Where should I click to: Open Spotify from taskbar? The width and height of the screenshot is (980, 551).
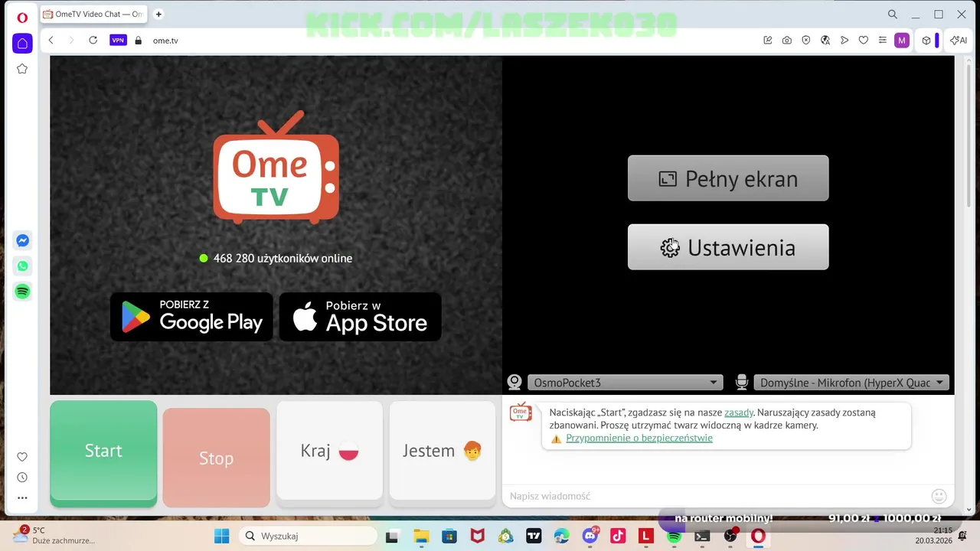click(x=674, y=536)
